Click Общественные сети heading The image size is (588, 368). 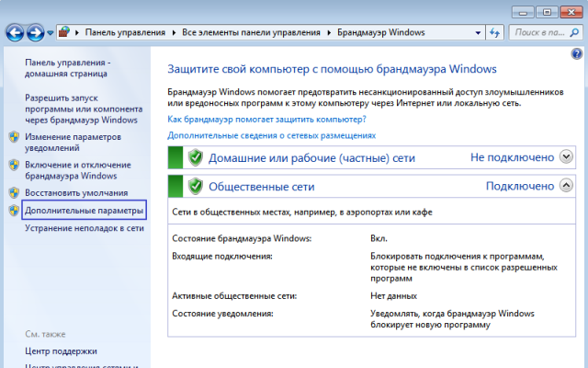click(x=262, y=187)
